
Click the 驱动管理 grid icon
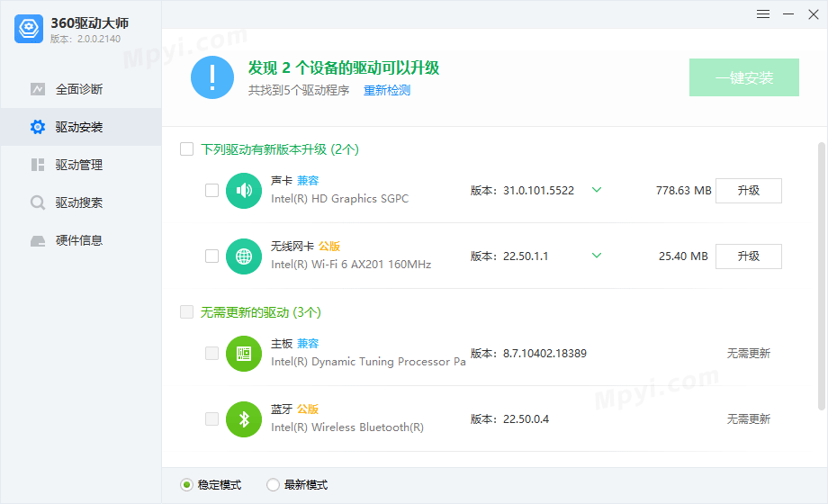click(38, 165)
